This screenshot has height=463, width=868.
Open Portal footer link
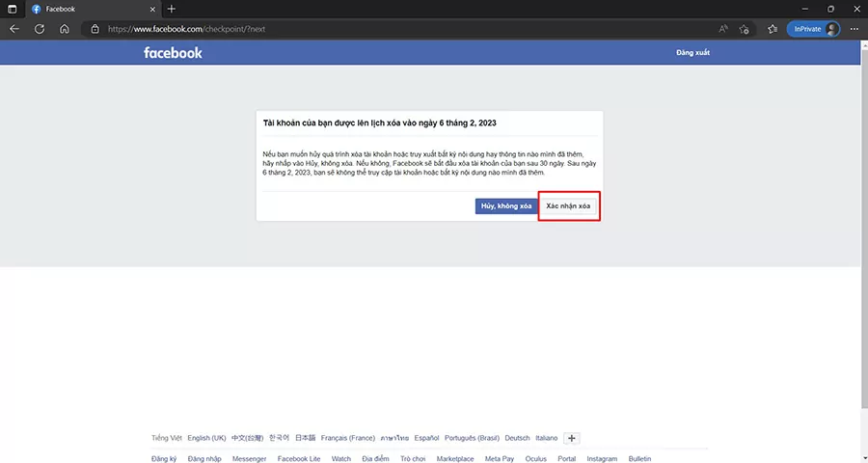pos(566,458)
